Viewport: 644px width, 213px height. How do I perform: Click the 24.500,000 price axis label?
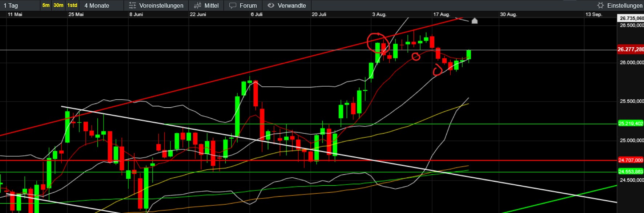coord(632,180)
